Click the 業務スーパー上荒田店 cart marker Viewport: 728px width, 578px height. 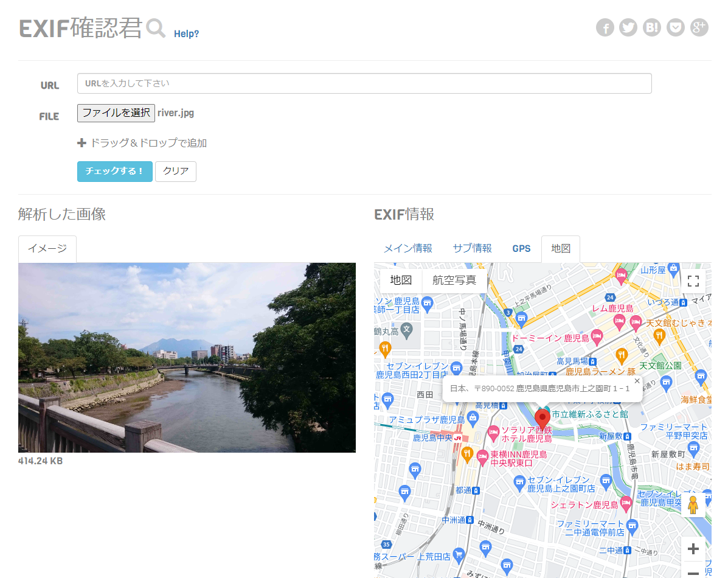(459, 554)
